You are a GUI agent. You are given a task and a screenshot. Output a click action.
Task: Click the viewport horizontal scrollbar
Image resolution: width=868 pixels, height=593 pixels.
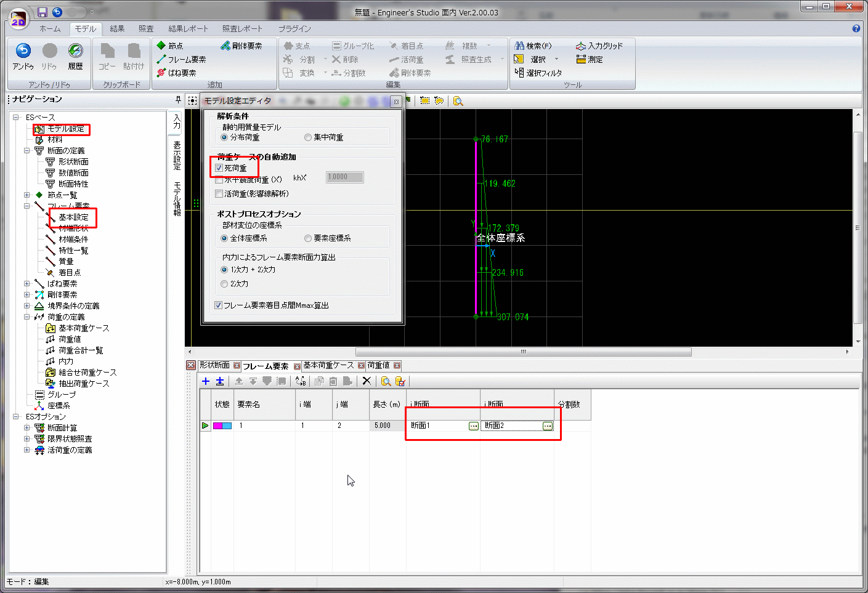coord(523,352)
